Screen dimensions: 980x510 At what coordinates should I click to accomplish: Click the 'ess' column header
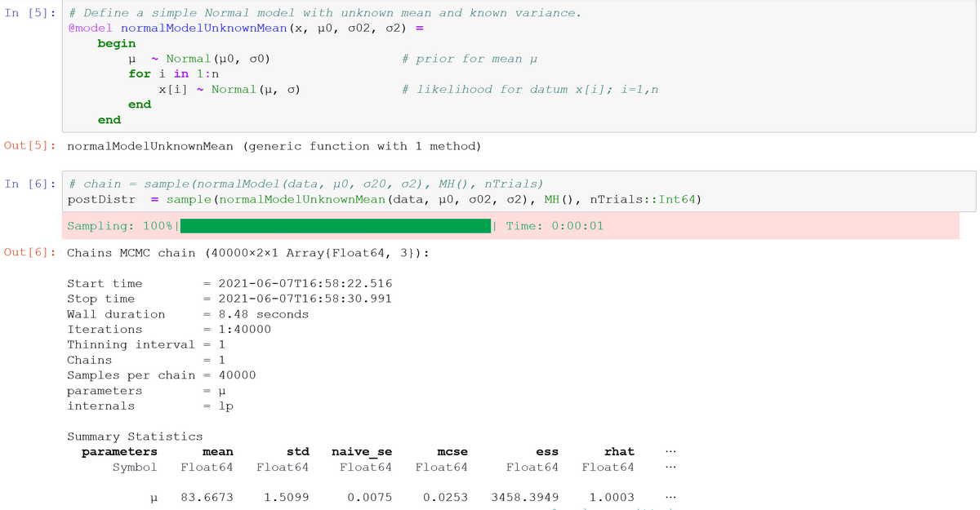tap(547, 452)
